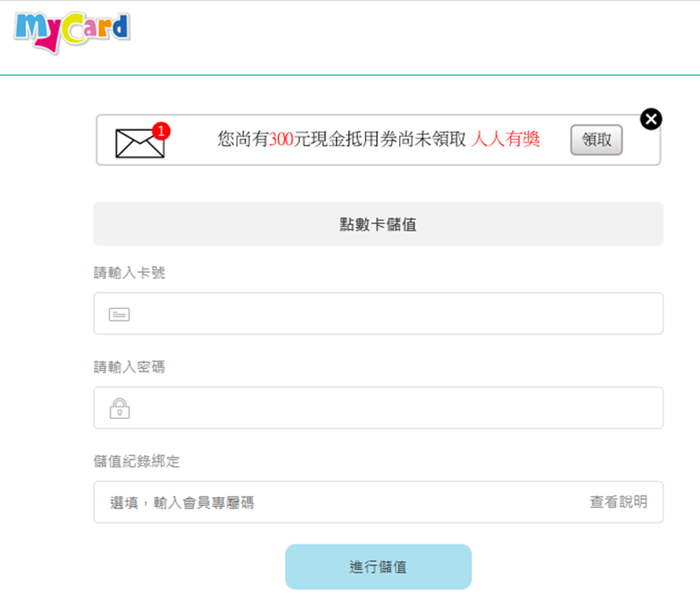Submit with the 進行儲值 button
The height and width of the screenshot is (600, 700).
coord(378,567)
